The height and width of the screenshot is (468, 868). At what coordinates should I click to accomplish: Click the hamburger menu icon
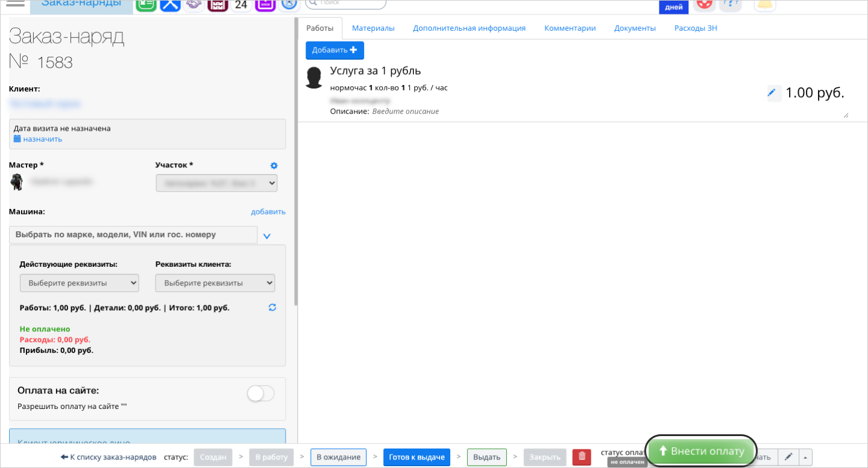(15, 4)
